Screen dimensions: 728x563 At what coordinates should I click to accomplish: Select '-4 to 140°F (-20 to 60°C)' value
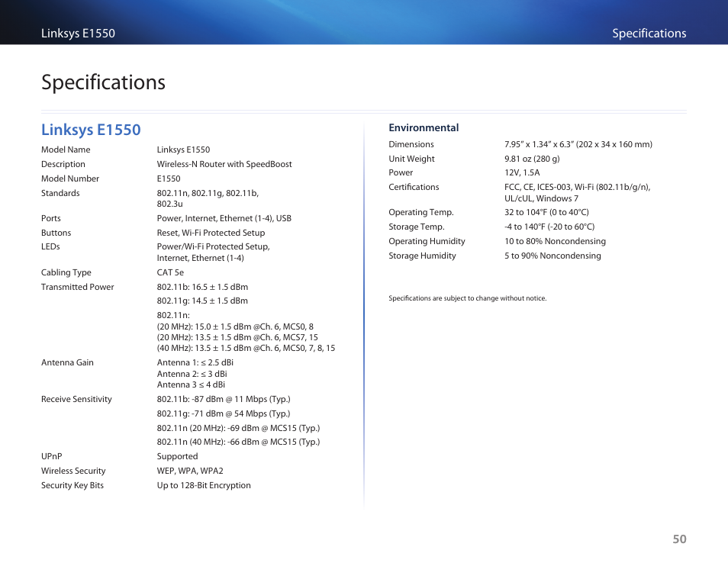tap(549, 227)
